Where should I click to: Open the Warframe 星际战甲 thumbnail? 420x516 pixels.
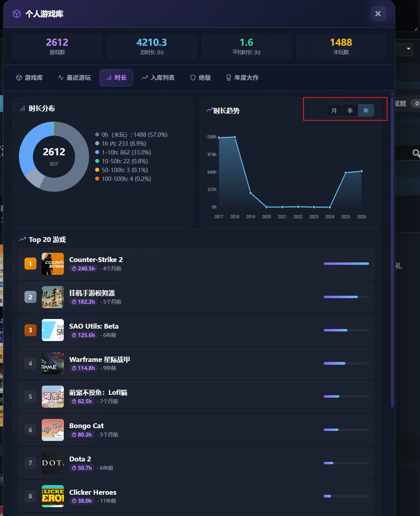tap(53, 364)
